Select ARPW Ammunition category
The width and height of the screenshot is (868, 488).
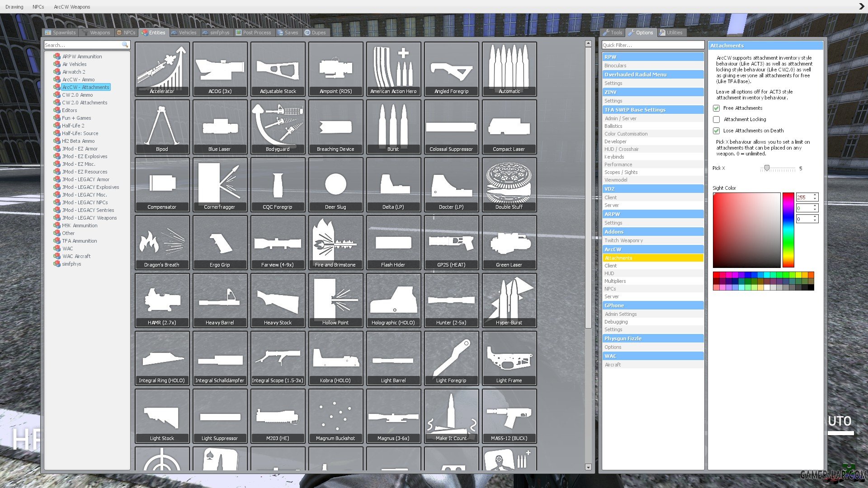[82, 56]
